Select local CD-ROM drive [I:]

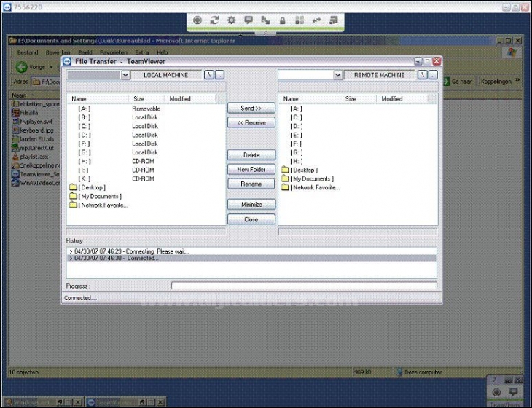click(84, 170)
